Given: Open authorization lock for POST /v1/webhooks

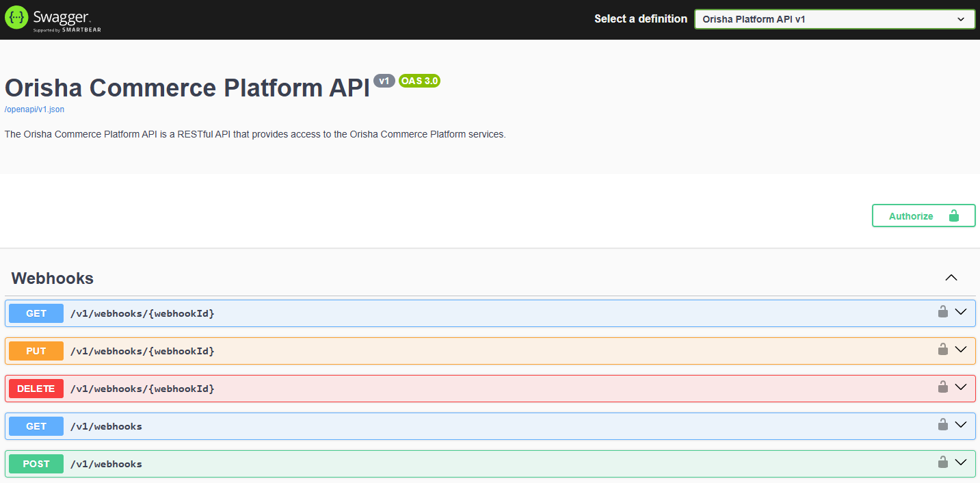Looking at the screenshot, I should pos(943,462).
